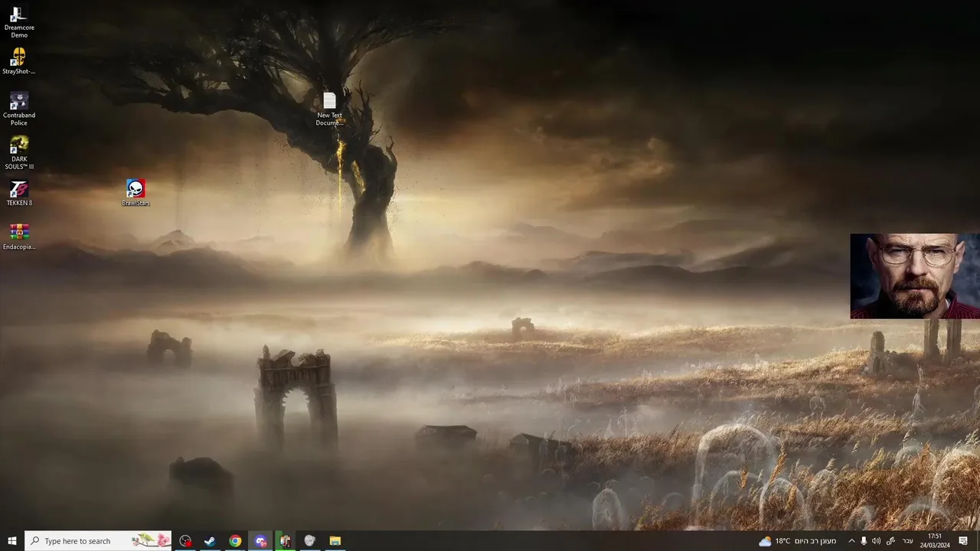The image size is (980, 551).
Task: Select the Brawl Stars desktop icon
Action: pyautogui.click(x=136, y=193)
